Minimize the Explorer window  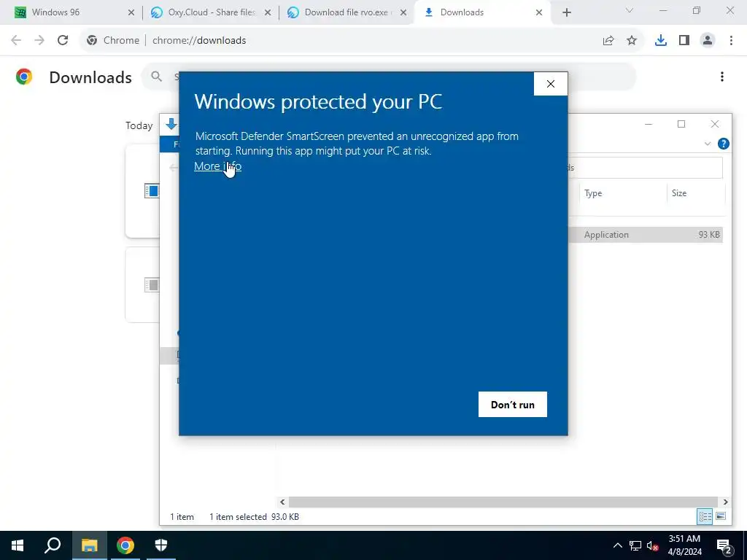pos(649,124)
